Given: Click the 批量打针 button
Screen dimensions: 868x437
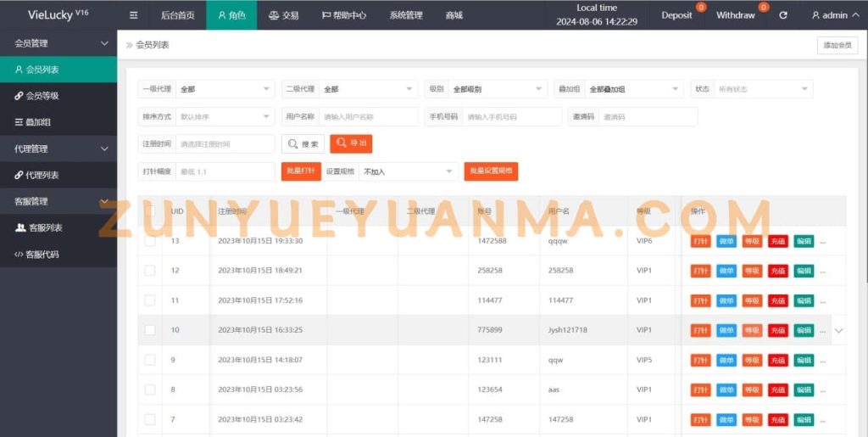Looking at the screenshot, I should 301,171.
